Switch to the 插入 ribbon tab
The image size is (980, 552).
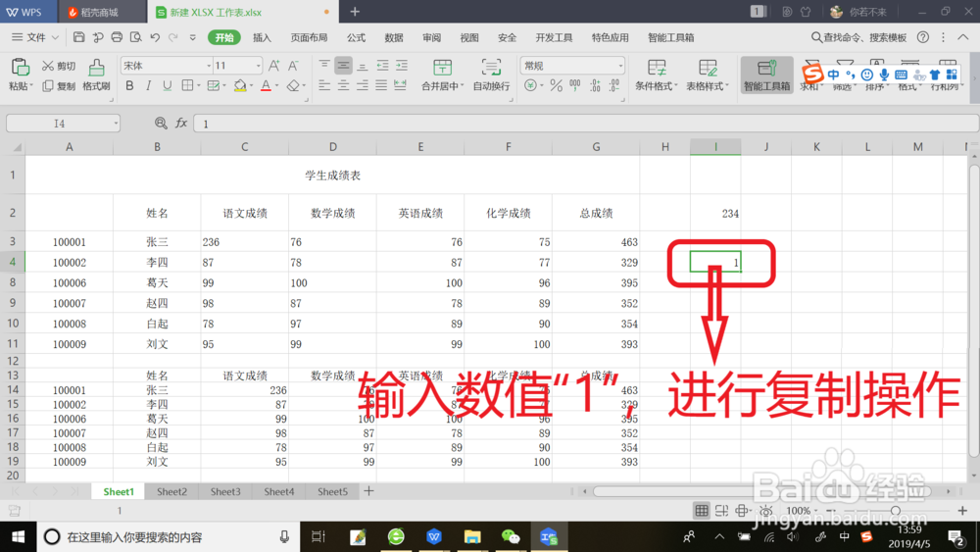pos(262,37)
